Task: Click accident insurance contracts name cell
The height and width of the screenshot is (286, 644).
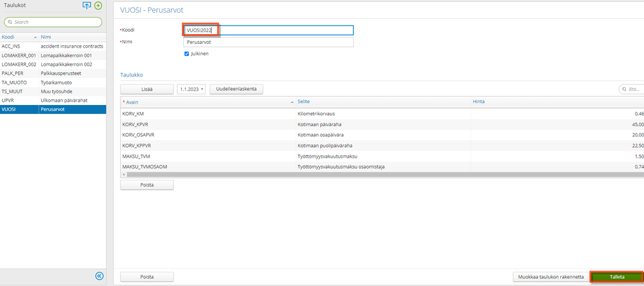Action: 72,46
